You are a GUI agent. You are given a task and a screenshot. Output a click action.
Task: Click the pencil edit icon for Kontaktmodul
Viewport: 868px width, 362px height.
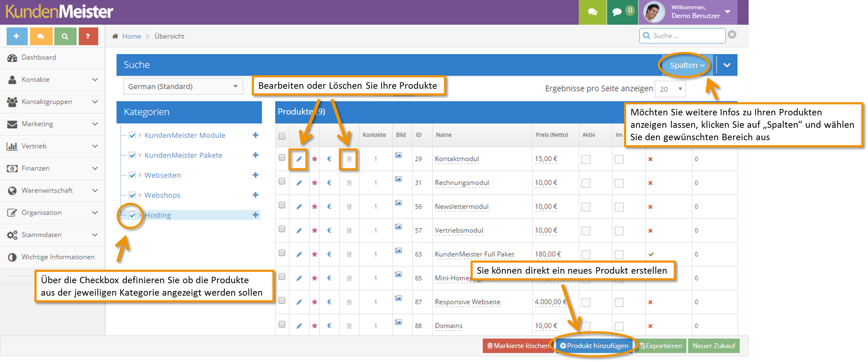(x=299, y=159)
